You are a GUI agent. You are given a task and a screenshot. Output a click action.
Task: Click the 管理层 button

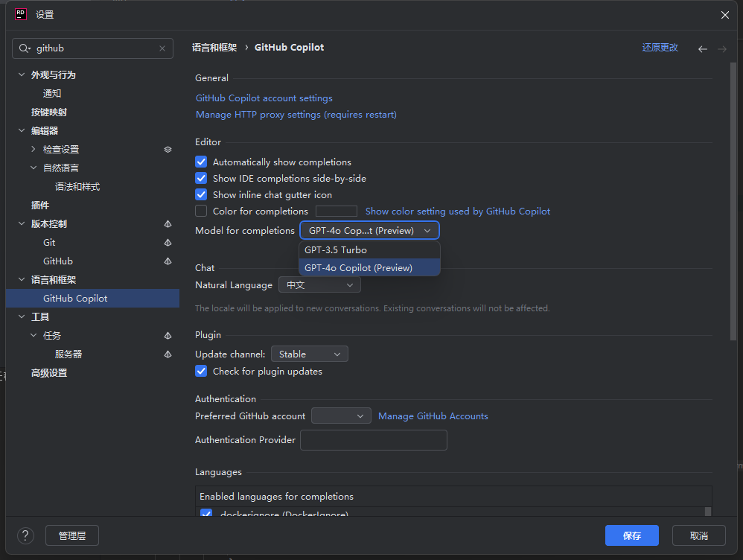[x=72, y=536]
